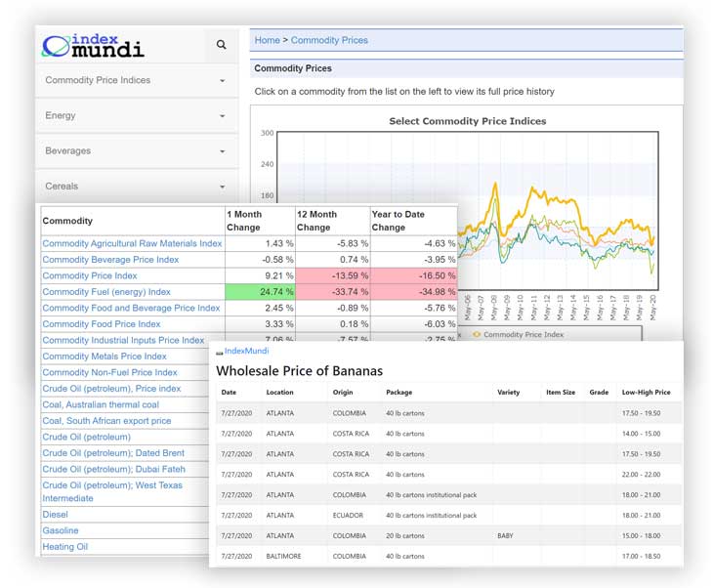Click the 1 Month Change column header

click(260, 221)
